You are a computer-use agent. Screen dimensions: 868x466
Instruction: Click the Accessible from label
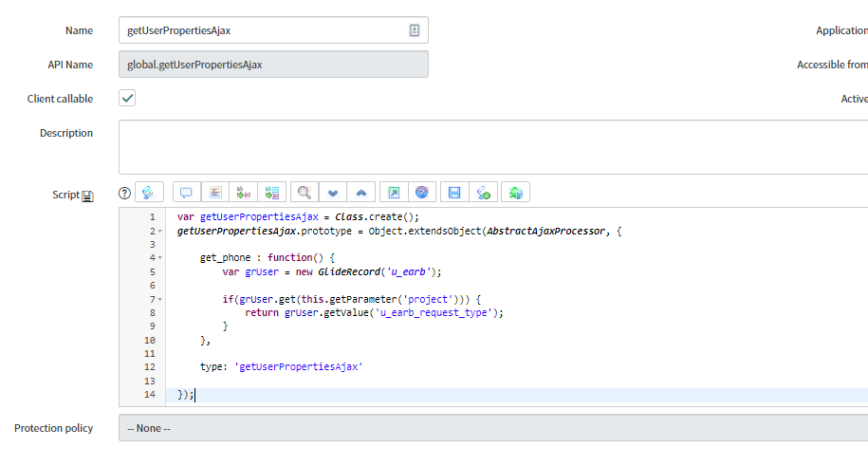click(x=832, y=65)
